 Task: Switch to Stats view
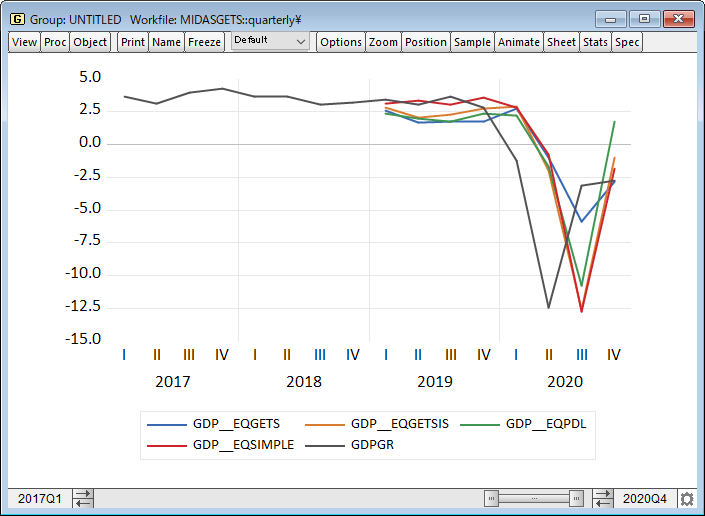click(x=595, y=42)
